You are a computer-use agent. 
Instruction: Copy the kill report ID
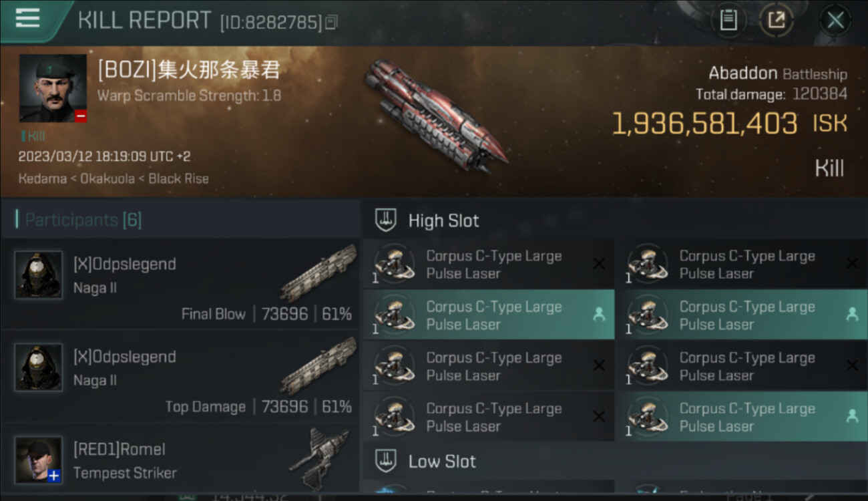(331, 23)
